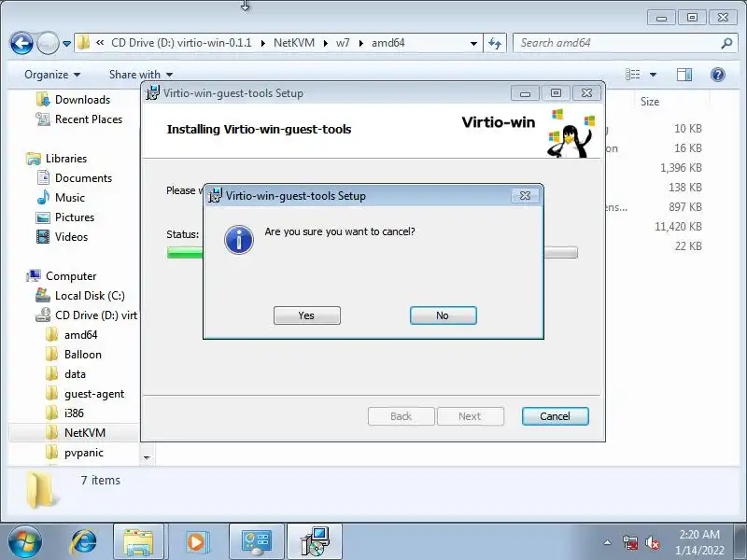
Task: Close the cancel confirmation dialog
Action: 525,195
